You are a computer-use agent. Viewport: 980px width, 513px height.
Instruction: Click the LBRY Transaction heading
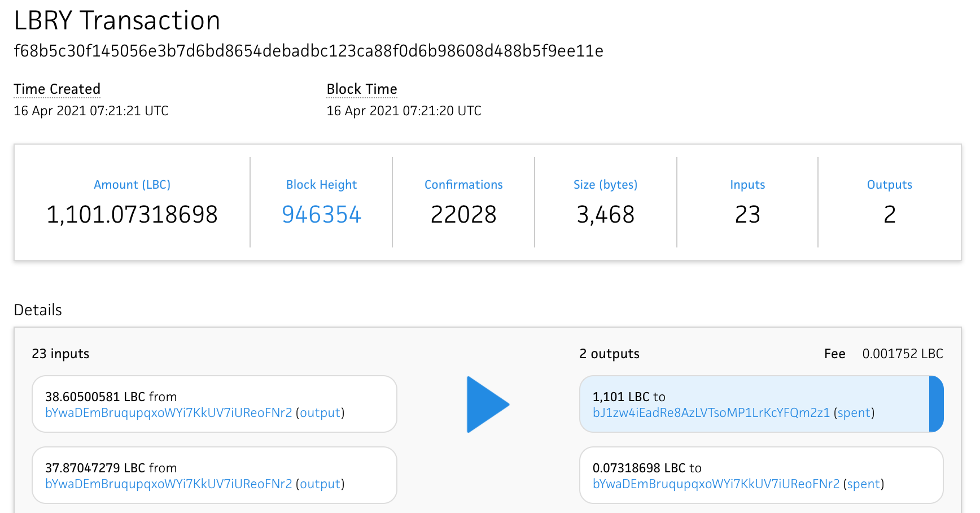pyautogui.click(x=117, y=21)
